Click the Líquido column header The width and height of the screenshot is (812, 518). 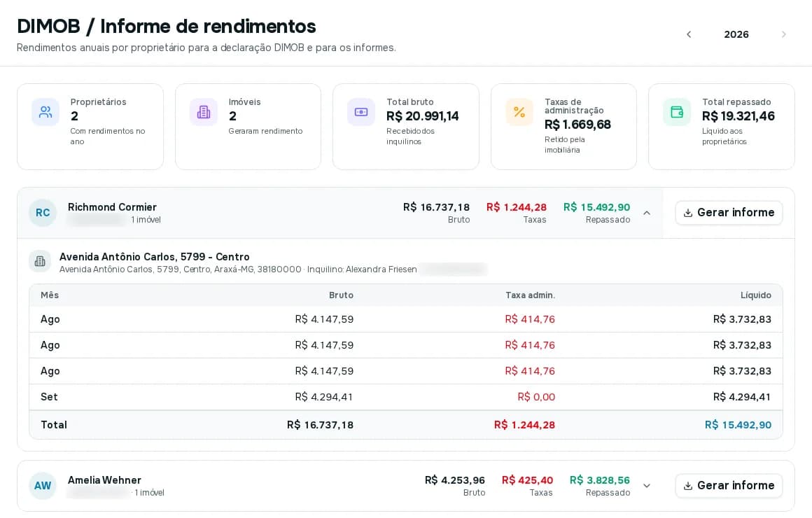click(x=755, y=295)
